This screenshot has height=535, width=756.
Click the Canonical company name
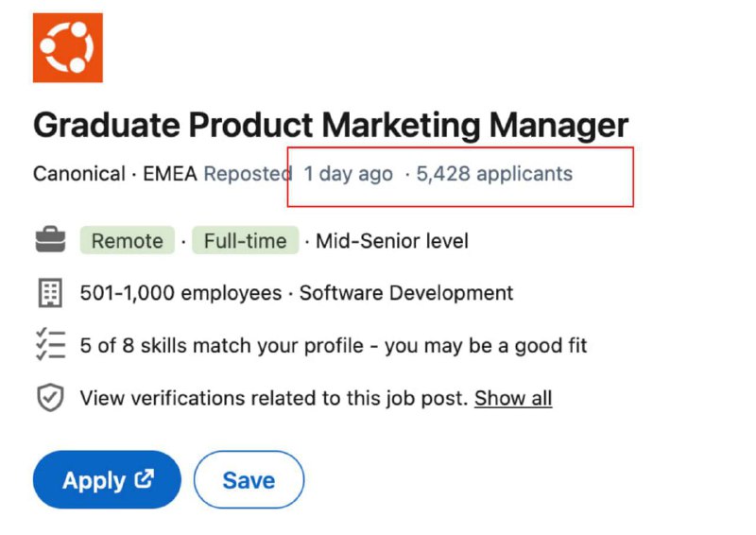[79, 174]
